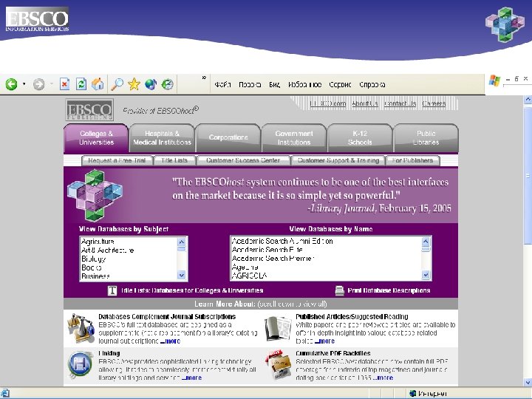The image size is (532, 399).
Task: Click the Title Lists T icon
Action: tap(112, 291)
